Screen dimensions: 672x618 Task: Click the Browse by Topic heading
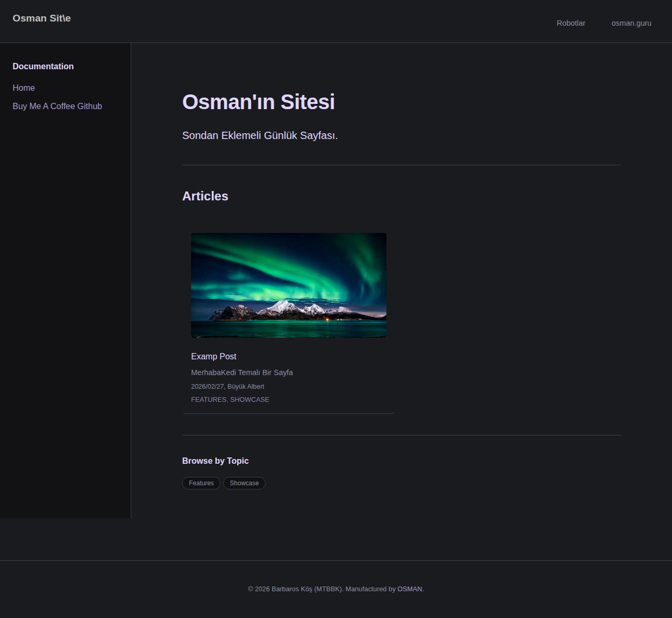[x=215, y=461]
